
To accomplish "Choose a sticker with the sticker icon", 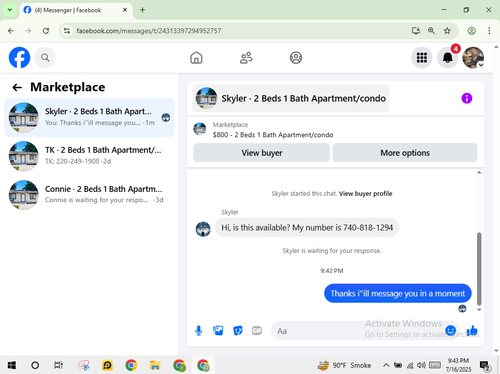I will coord(238,330).
